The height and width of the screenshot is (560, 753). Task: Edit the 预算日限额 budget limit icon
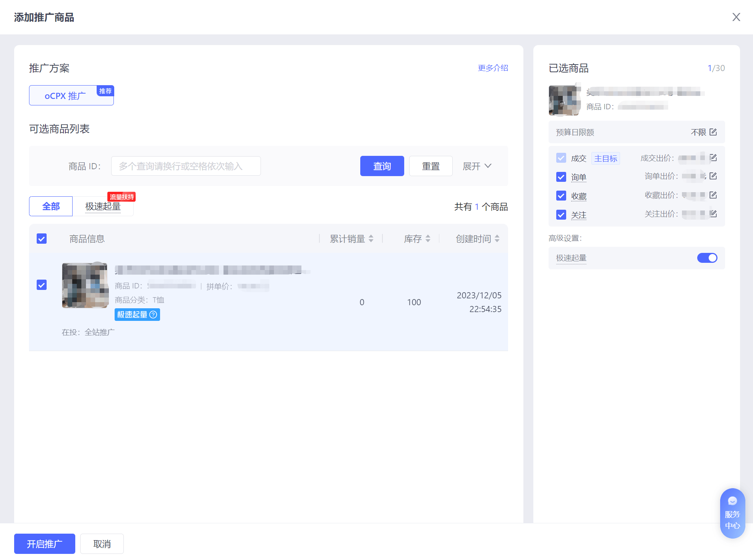[713, 132]
